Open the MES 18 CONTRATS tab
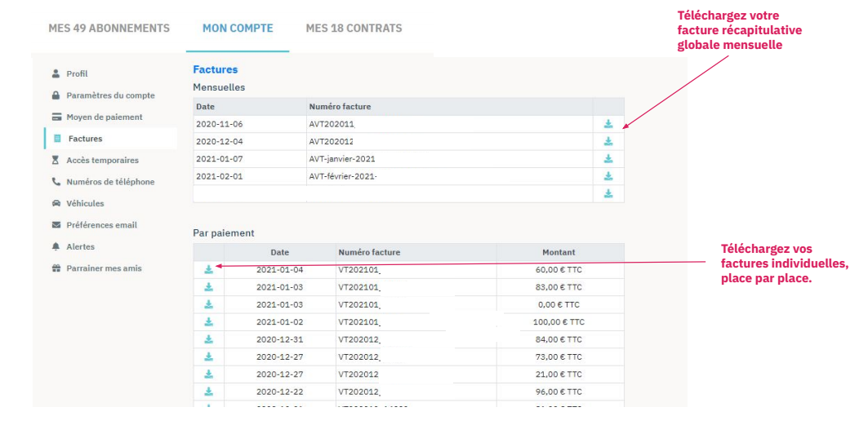The image size is (868, 425). 354,29
